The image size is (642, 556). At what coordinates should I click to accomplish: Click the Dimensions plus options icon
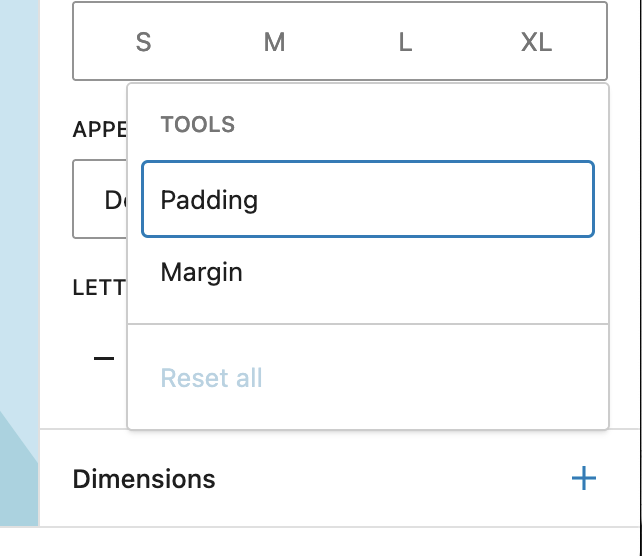[x=583, y=478]
